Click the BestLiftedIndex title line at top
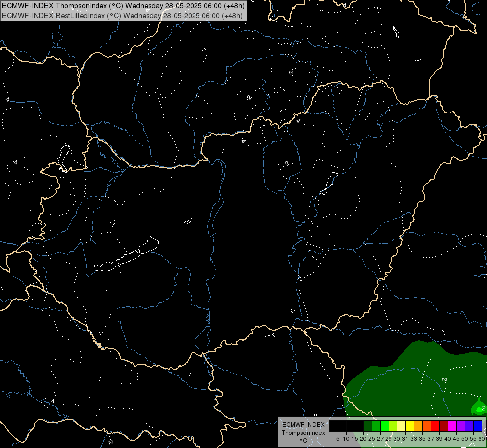487x448 pixels. pos(122,15)
